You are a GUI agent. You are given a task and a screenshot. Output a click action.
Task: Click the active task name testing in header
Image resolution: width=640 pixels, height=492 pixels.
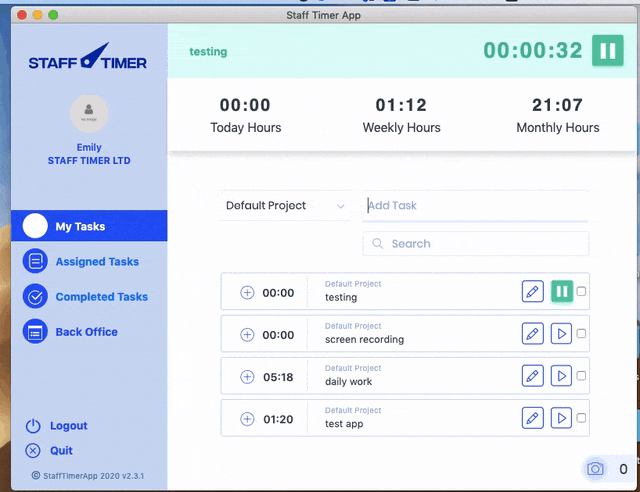coord(208,51)
